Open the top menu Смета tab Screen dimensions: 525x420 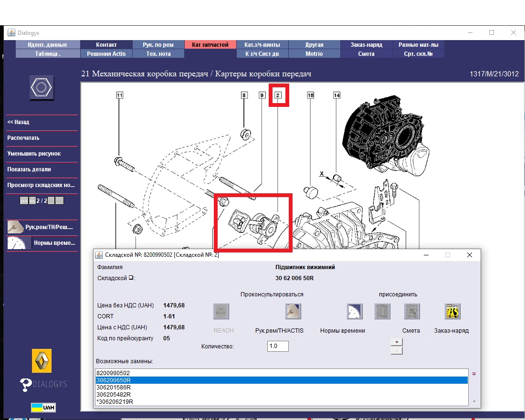(366, 53)
